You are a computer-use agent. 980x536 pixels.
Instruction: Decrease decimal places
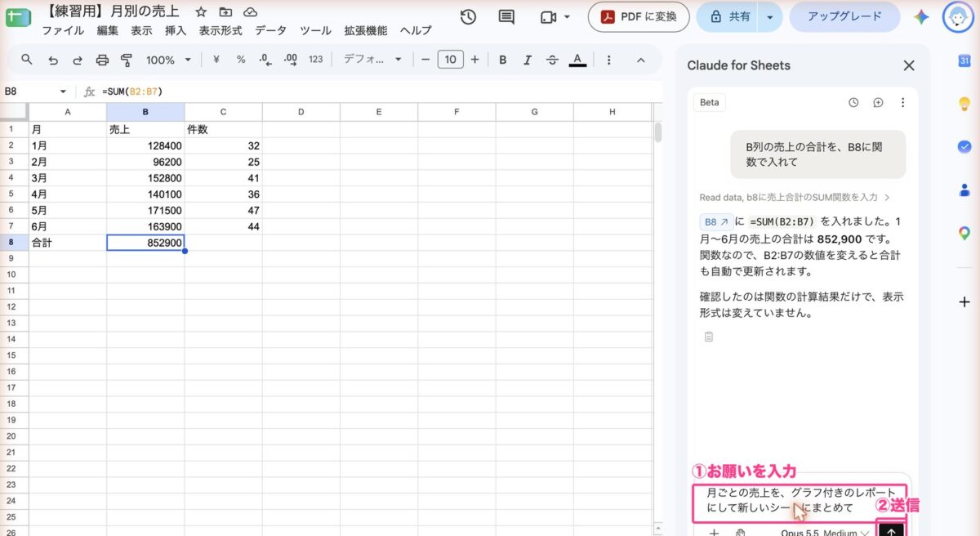click(265, 60)
